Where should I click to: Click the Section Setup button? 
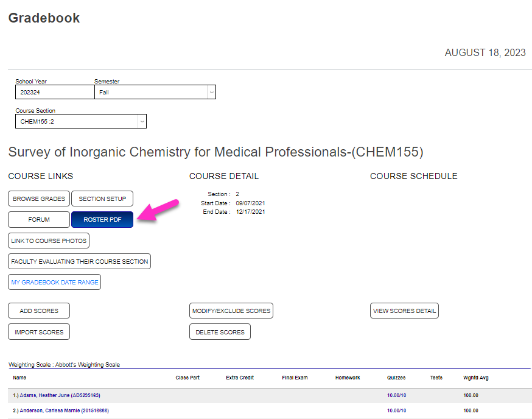coord(102,199)
